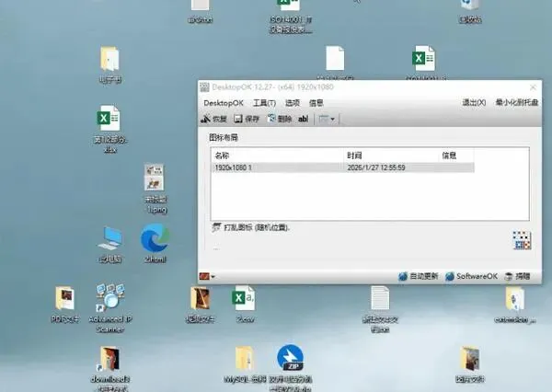This screenshot has height=392, width=552.
Task: Open the 工具(T) menu
Action: coord(264,103)
